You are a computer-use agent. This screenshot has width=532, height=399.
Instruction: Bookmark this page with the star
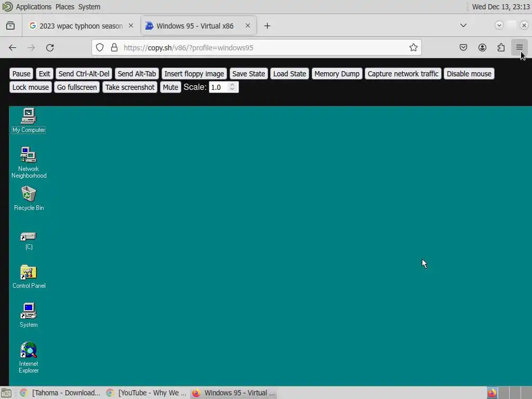click(x=413, y=47)
